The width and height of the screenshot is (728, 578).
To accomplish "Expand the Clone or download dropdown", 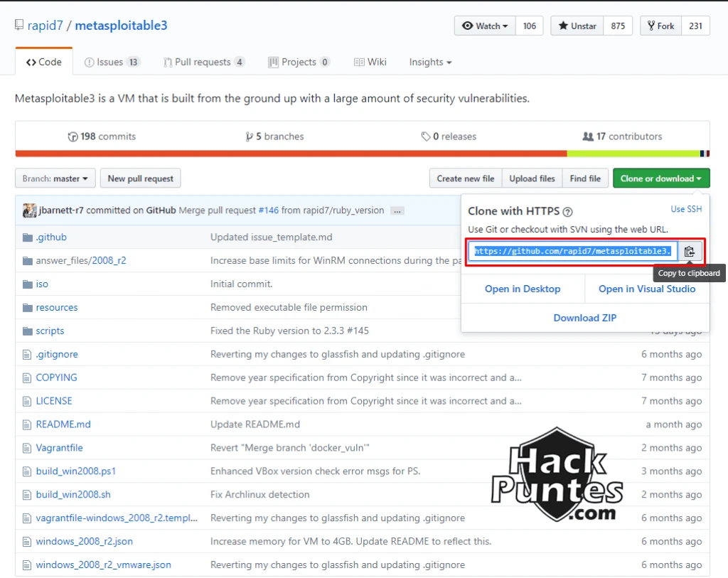I will [661, 178].
